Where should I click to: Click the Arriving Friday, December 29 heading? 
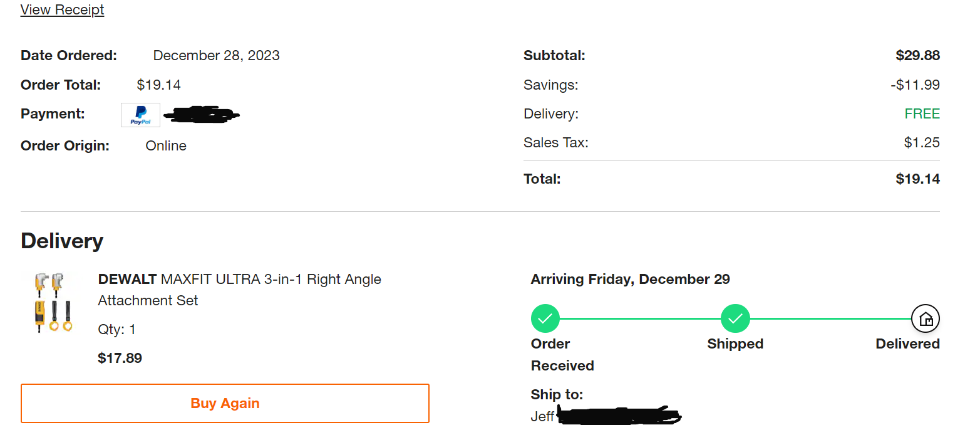coord(630,279)
